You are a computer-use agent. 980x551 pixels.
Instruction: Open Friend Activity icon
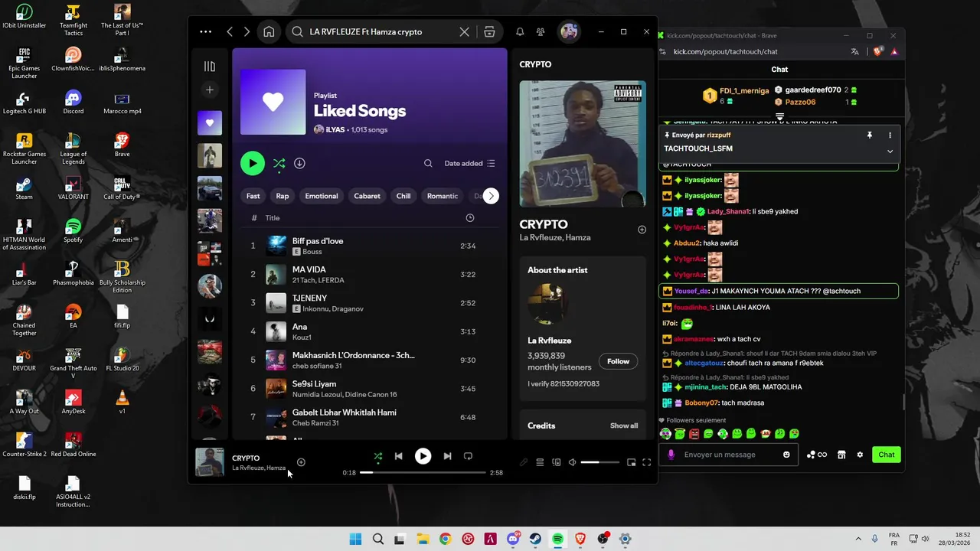click(x=541, y=32)
